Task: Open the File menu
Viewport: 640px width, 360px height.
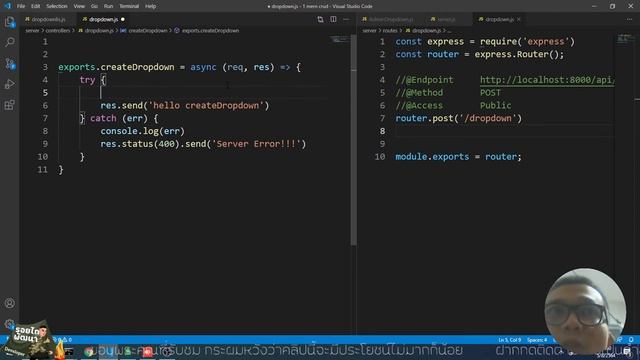Action: (x=21, y=6)
